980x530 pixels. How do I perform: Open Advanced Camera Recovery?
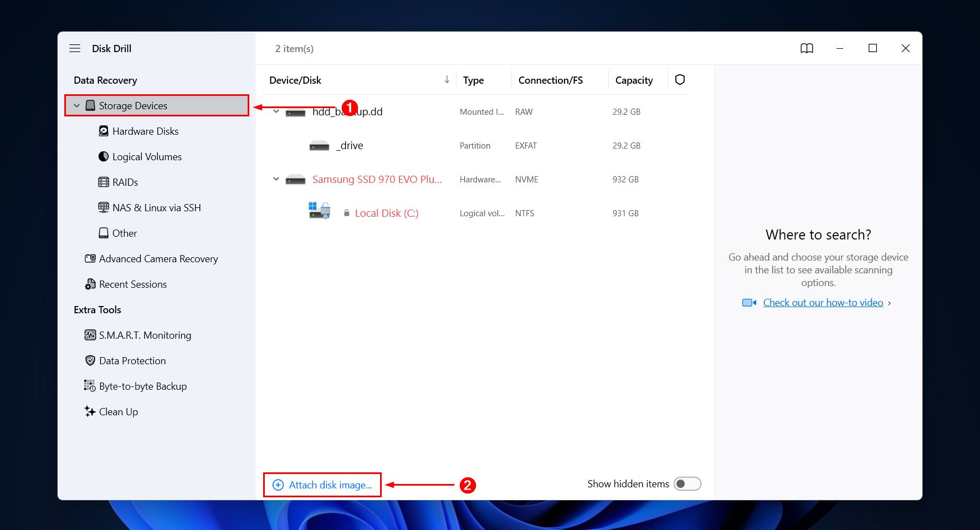coord(158,258)
